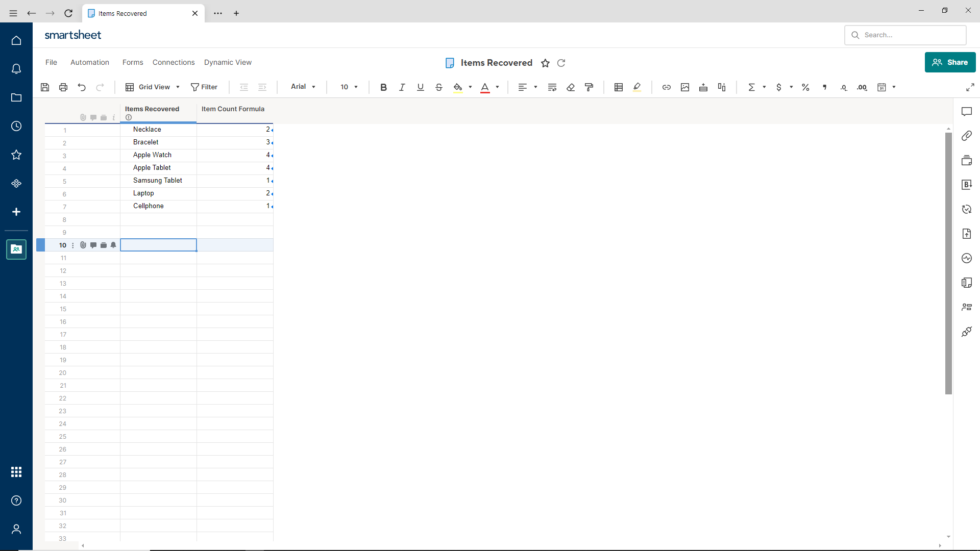Open the Automation menu
Screen dimensions: 980x551
[x=90, y=62]
